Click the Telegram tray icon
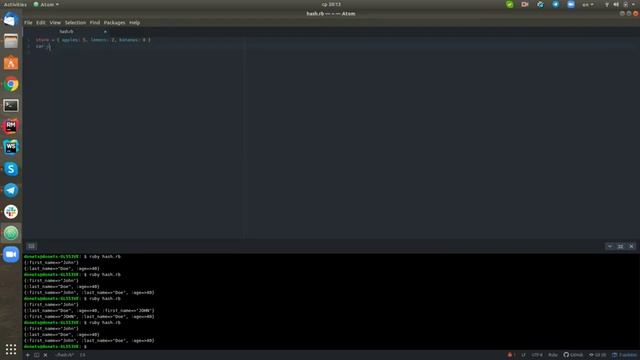The width and height of the screenshot is (640, 360). click(556, 4)
